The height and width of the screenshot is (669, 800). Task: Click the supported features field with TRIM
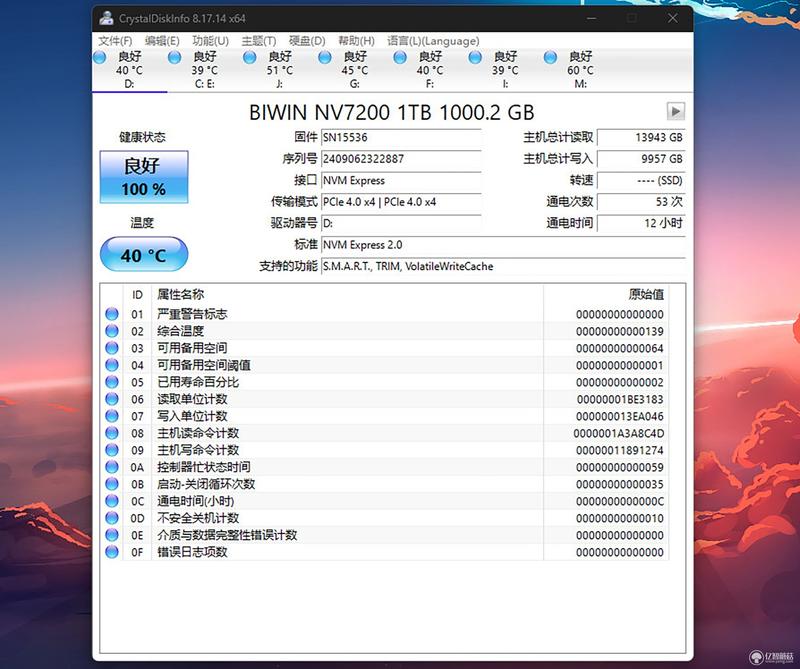click(x=503, y=266)
